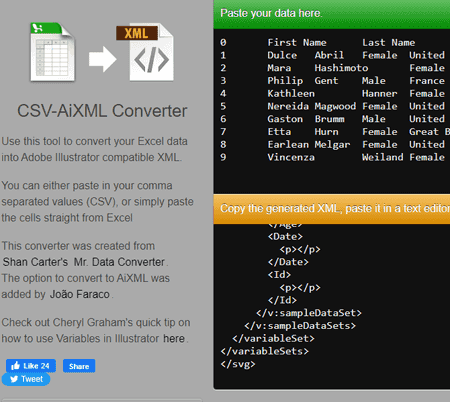Click the First Name header in input data

click(297, 43)
